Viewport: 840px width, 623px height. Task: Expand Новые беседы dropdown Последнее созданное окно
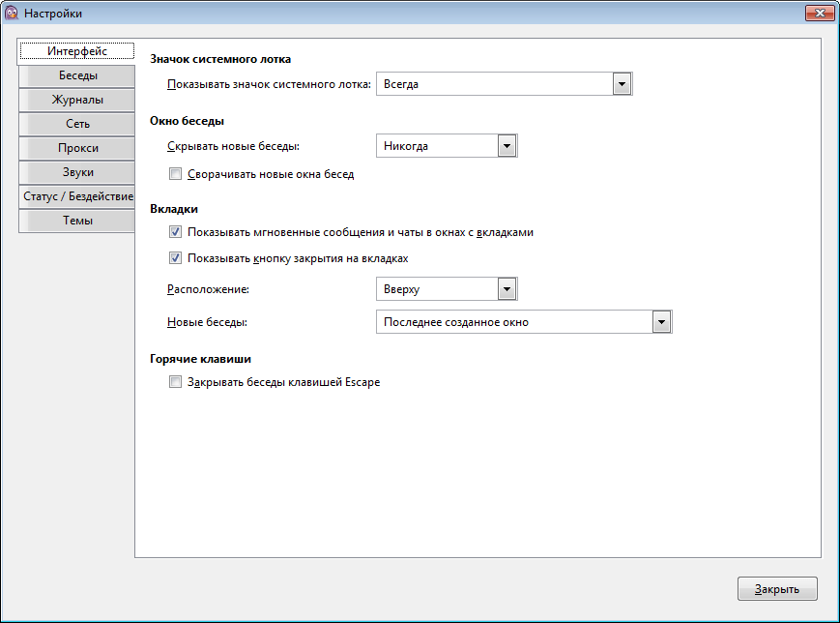(524, 322)
